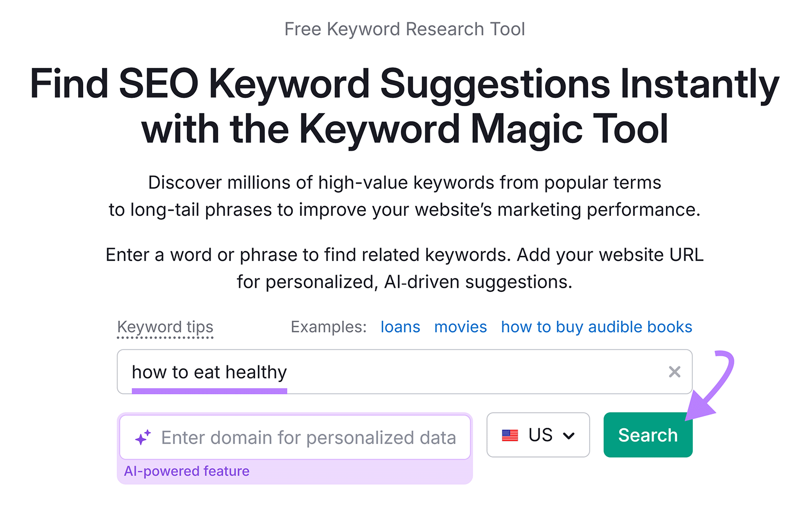Viewport: 812px width, 511px height.
Task: Expand the Keyword tips section
Action: 165,327
